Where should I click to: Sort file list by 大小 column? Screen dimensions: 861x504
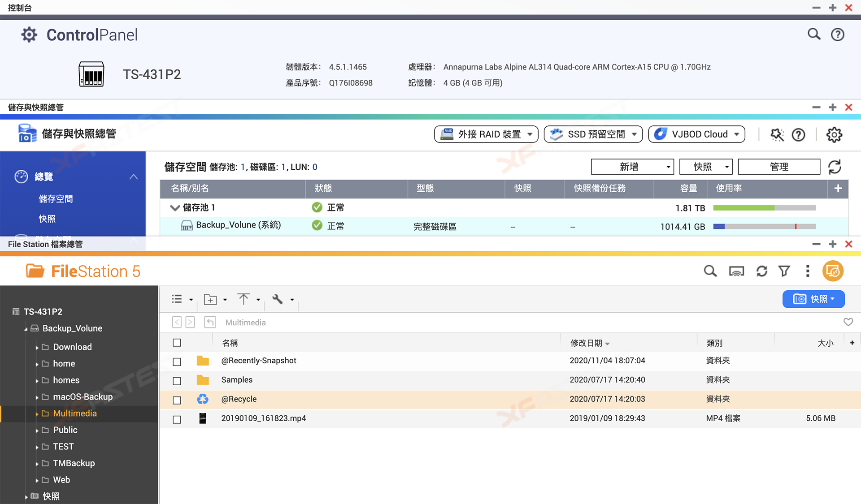click(826, 343)
